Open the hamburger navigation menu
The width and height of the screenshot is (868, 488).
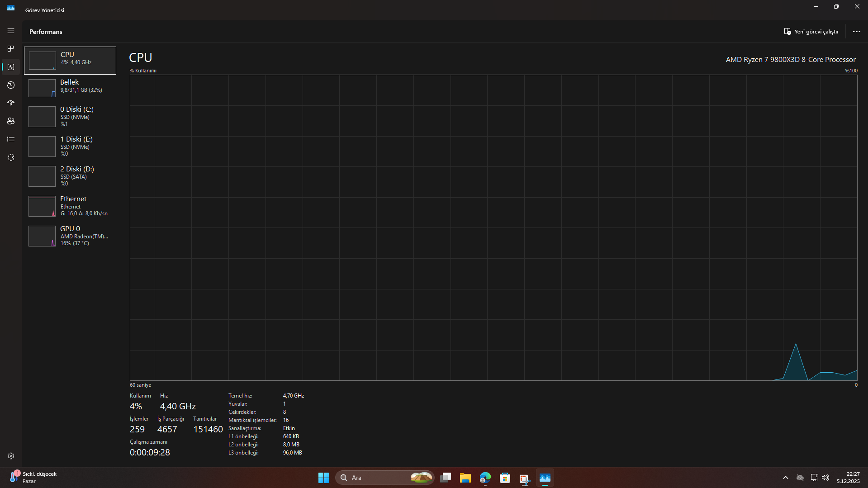tap(11, 31)
